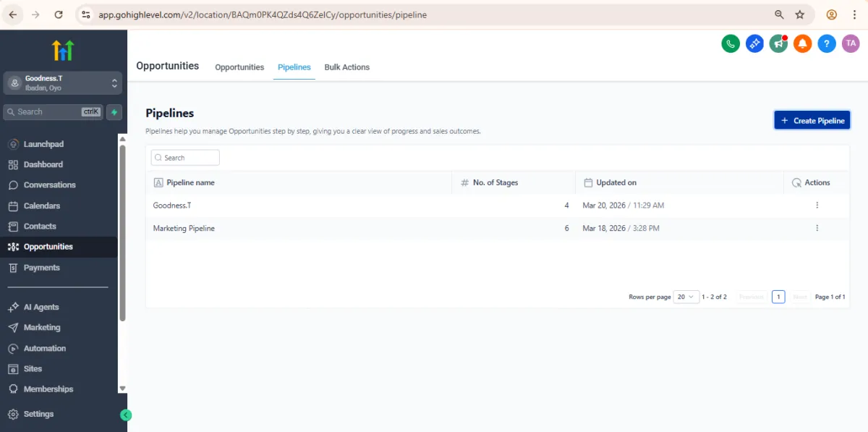Open actions menu for Goodness.T pipeline

click(817, 206)
